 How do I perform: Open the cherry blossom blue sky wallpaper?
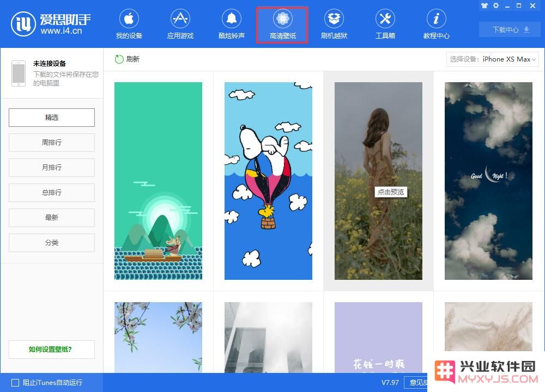158,338
